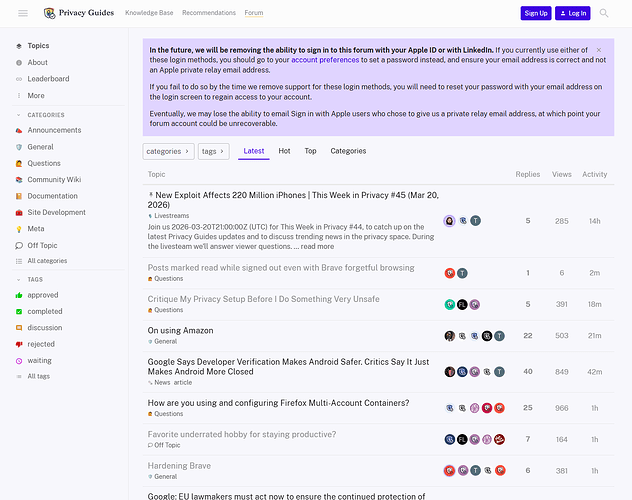Click the Questions category icon
Image resolution: width=632 pixels, height=500 pixels.
point(19,164)
